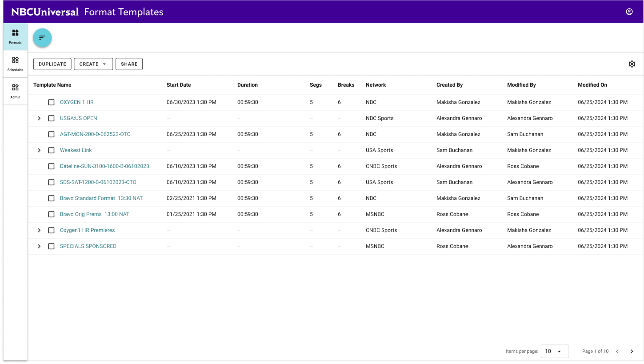
Task: Check the USGA:US OPEN checkbox
Action: (52, 118)
